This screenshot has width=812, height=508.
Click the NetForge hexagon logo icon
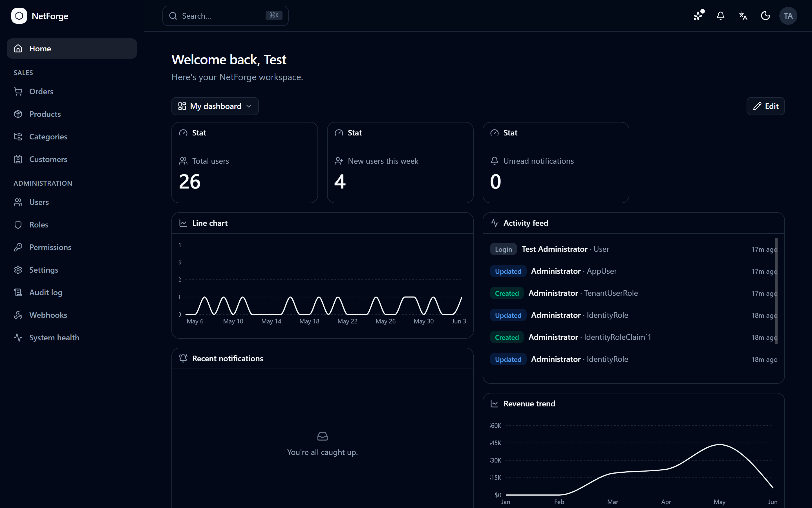point(19,16)
